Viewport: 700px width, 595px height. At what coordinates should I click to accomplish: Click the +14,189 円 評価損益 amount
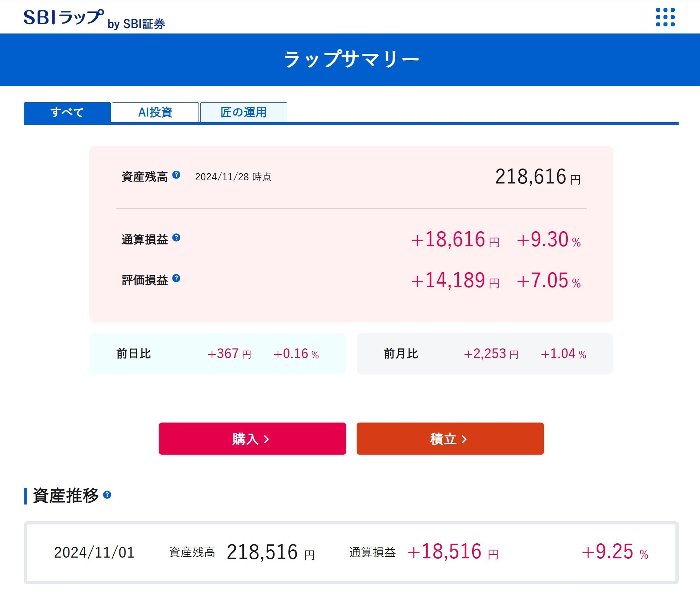(x=455, y=280)
